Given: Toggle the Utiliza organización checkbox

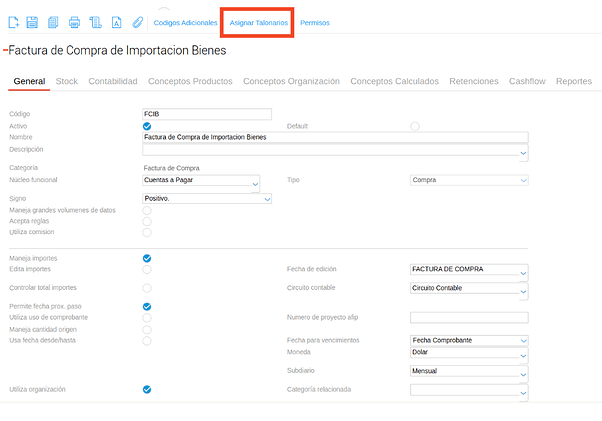Looking at the screenshot, I should click(x=147, y=389).
